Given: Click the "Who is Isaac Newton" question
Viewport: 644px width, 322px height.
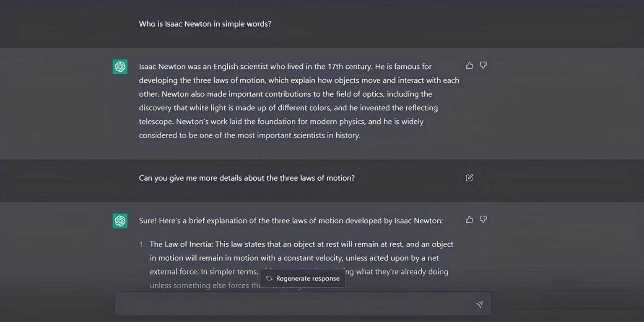Looking at the screenshot, I should click(x=205, y=24).
